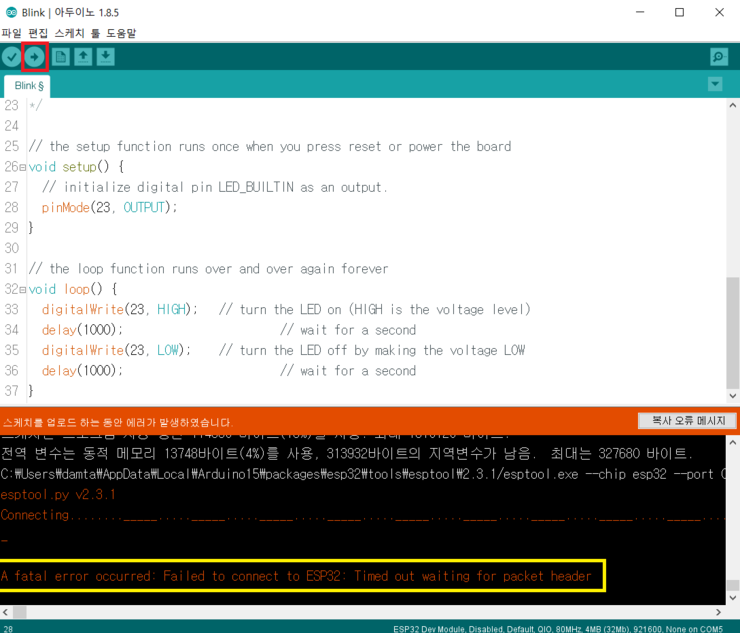Viewport: 740px width, 633px height.
Task: Click the editor scrollbar up arrow
Action: pos(732,106)
